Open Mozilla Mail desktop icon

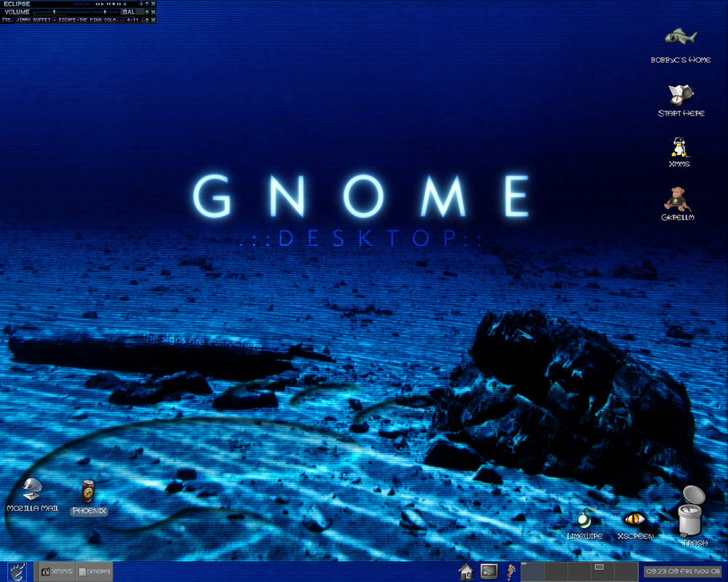pyautogui.click(x=32, y=489)
